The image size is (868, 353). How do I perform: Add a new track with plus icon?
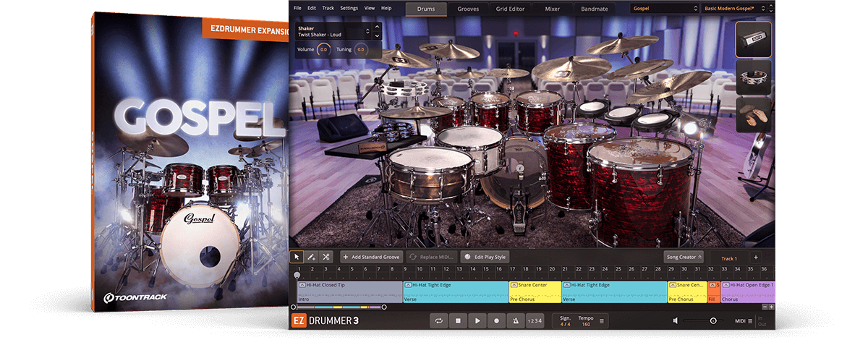tap(755, 258)
